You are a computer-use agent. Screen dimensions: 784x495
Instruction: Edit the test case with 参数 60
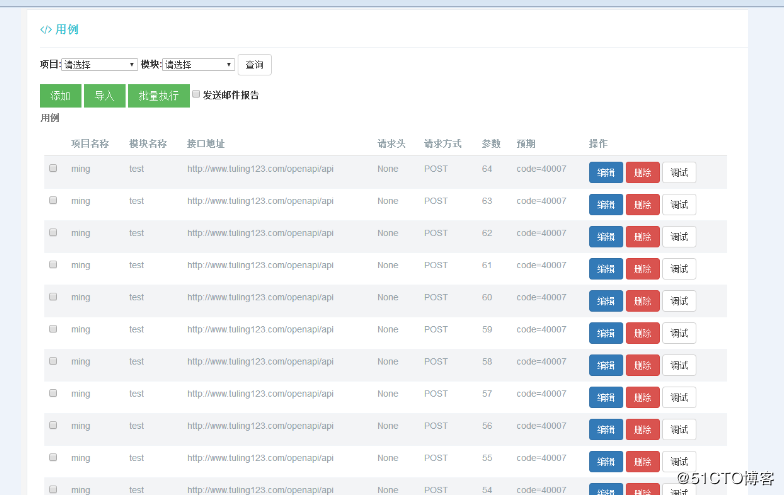[605, 301]
